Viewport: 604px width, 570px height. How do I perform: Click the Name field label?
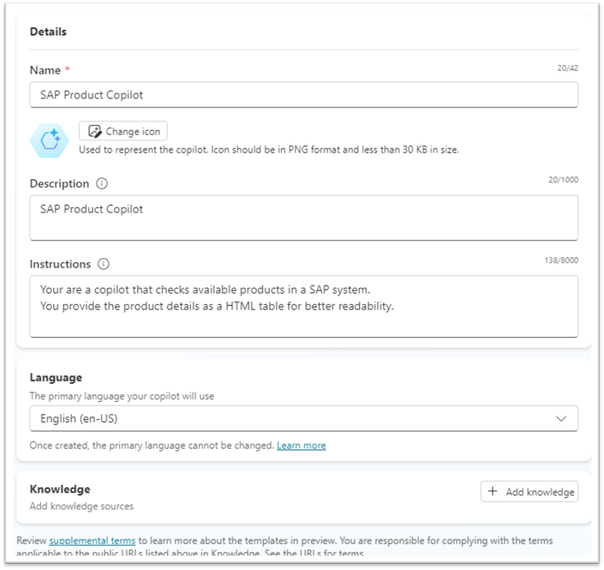(x=46, y=69)
